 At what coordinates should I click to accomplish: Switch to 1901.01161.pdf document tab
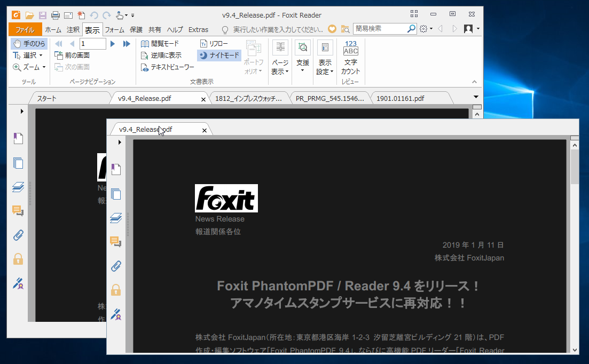(411, 98)
